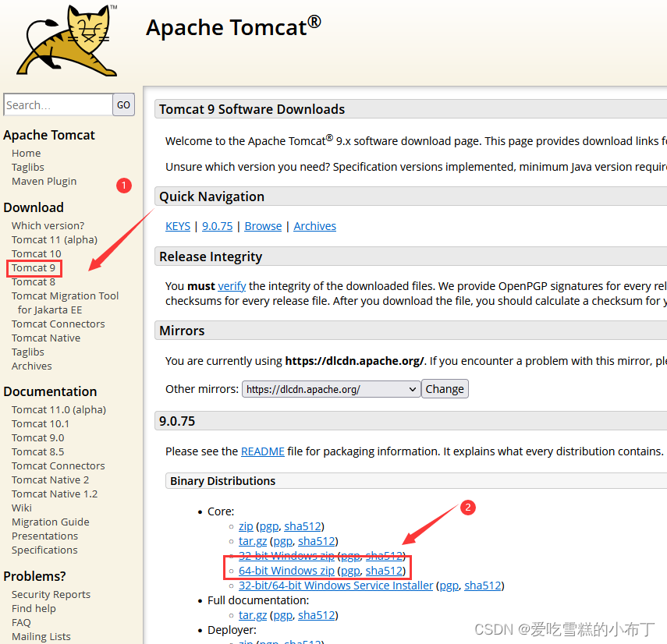Go to Tomcat 8 download page
Image resolution: width=667 pixels, height=644 pixels.
pos(34,281)
